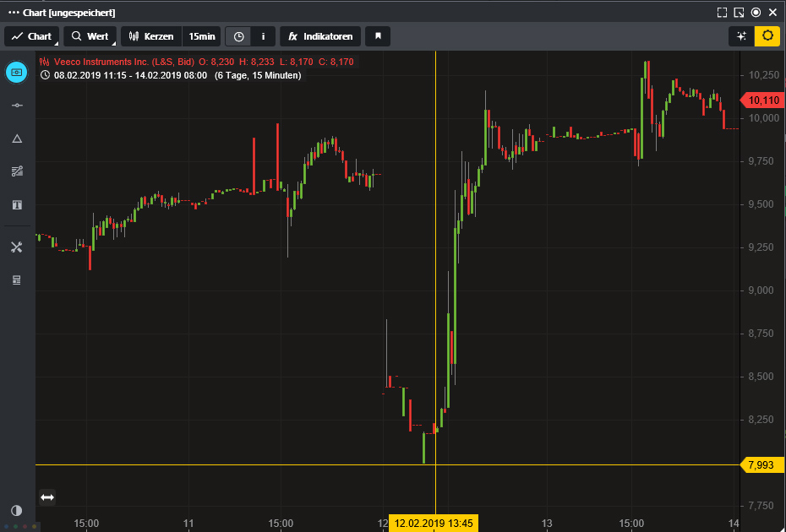Open the Chart type menu
Screen dimensions: 786x532
[x=31, y=36]
